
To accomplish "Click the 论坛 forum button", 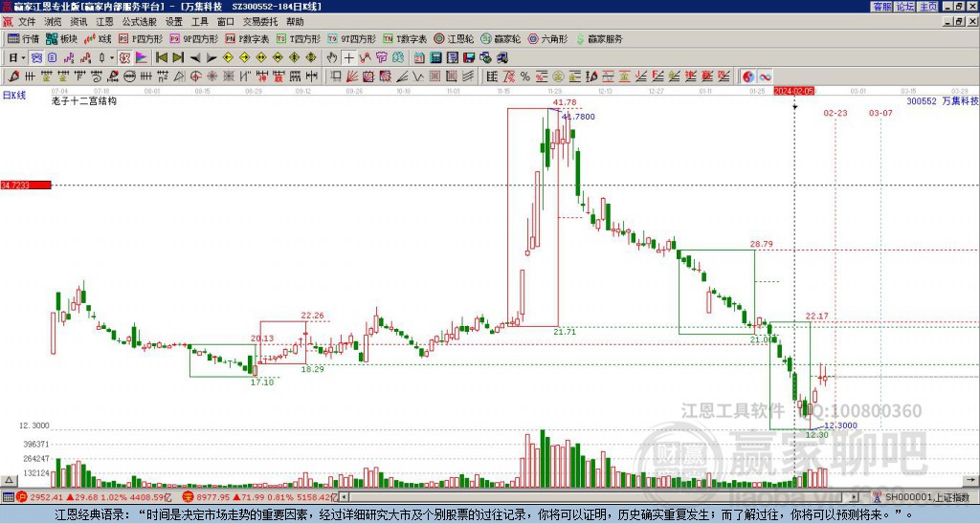I will 904,7.
